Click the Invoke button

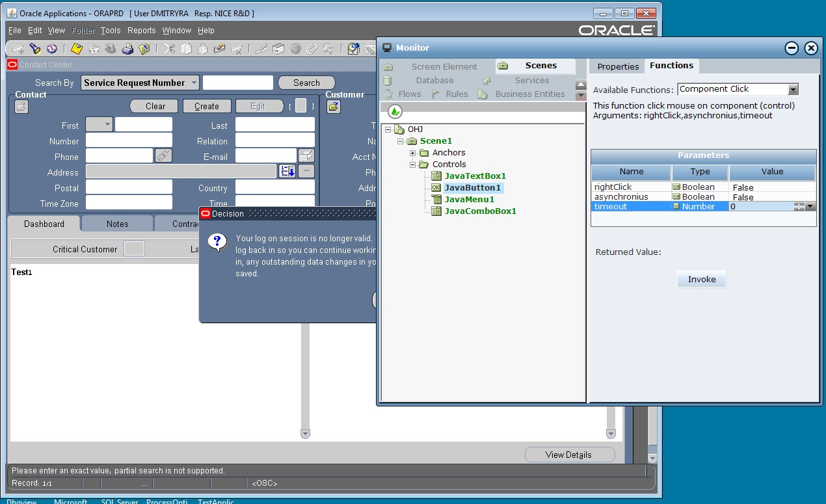(702, 279)
